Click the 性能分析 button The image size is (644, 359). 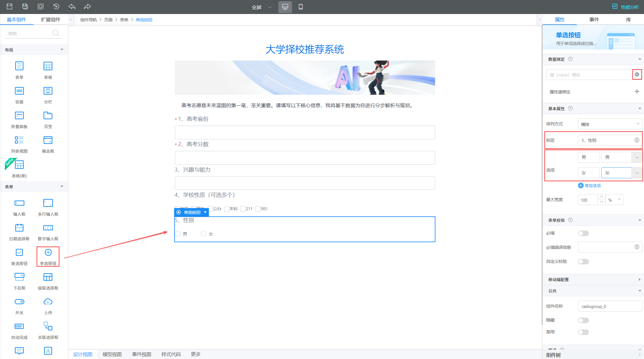click(x=625, y=7)
